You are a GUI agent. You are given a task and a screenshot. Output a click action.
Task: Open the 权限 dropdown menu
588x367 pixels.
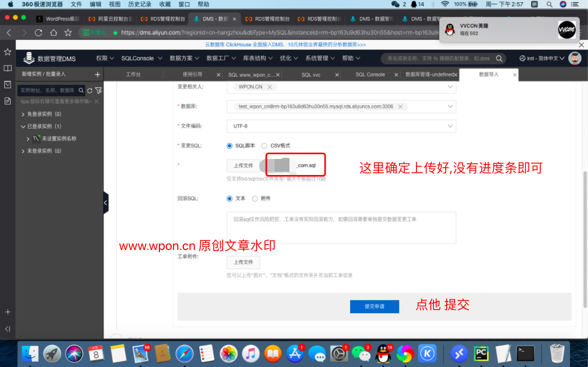pyautogui.click(x=105, y=58)
